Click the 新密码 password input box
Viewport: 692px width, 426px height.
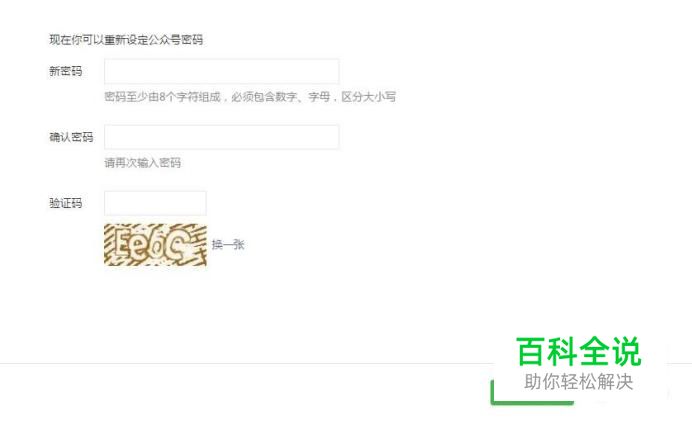[222, 71]
